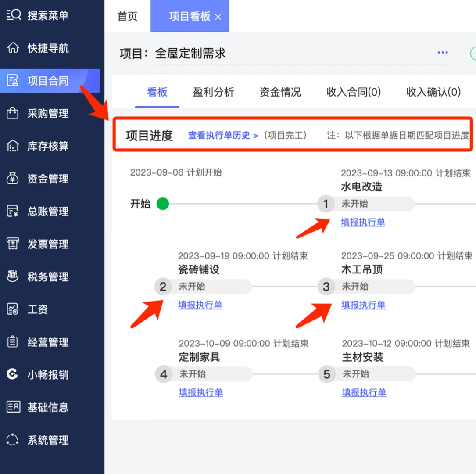
Task: Open the 工资 payroll module
Action: pos(35,309)
